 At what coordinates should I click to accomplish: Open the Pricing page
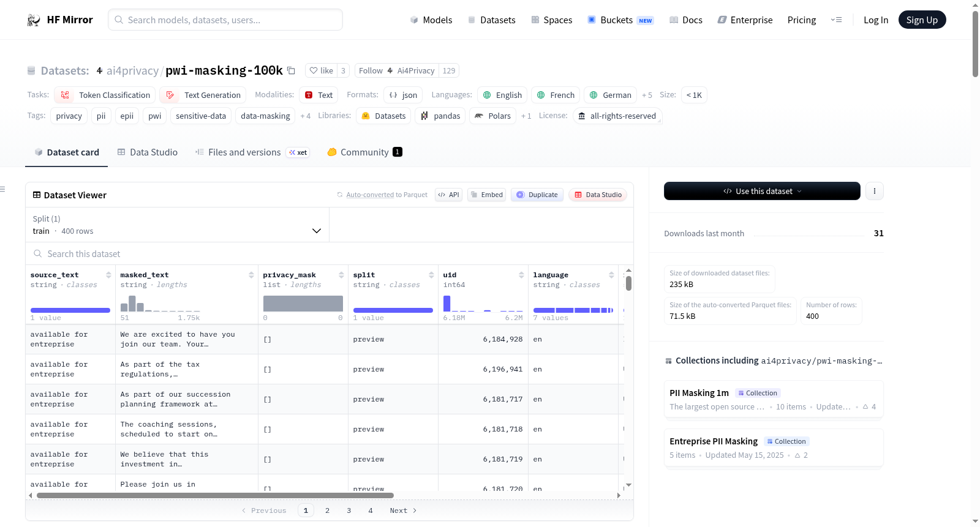802,20
